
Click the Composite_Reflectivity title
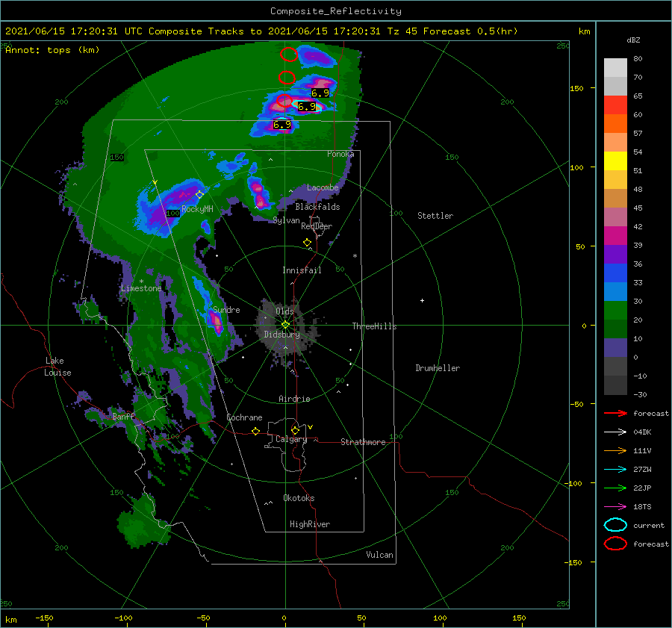[336, 11]
